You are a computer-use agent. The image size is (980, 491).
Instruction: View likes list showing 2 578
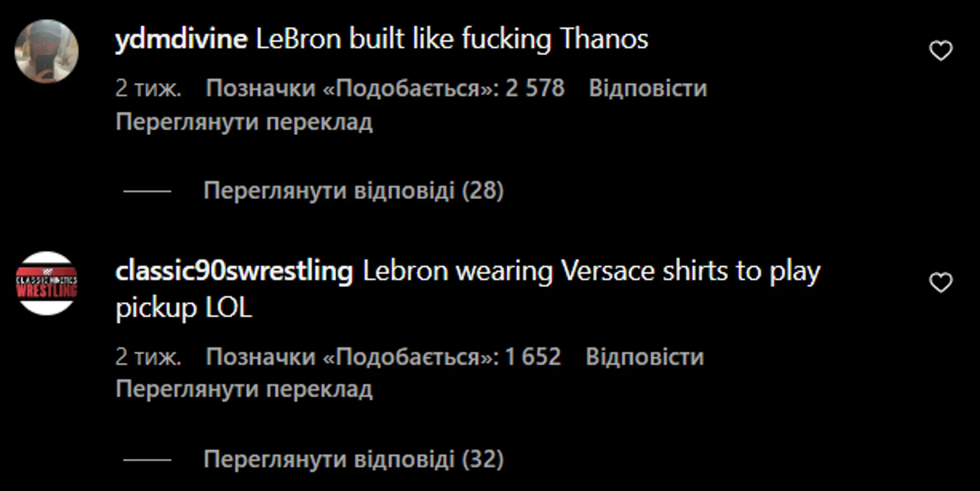click(x=385, y=88)
